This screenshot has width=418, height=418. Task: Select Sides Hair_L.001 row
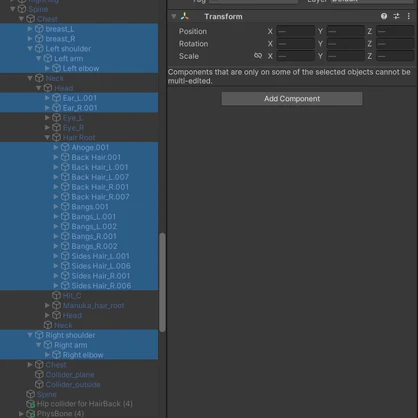pos(79,256)
